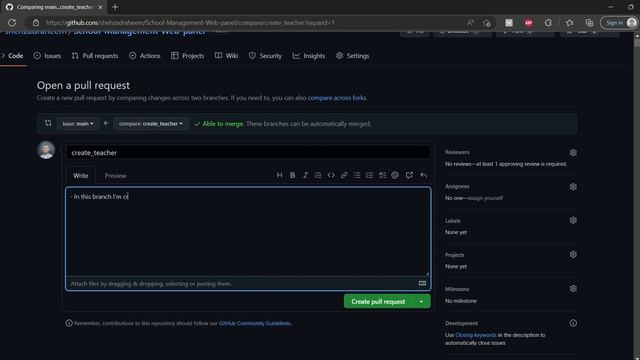Screen dimensions: 640x360
Task: Click browser Sign in button
Action: (x=619, y=23)
